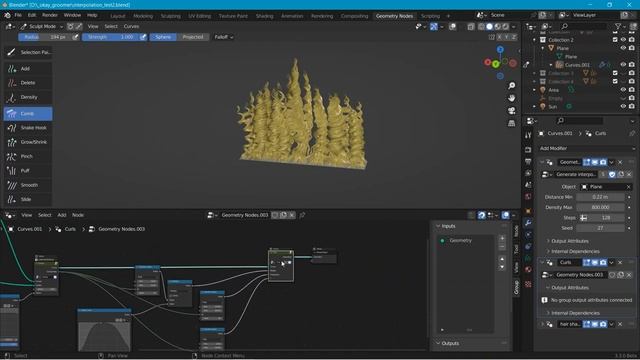Select the Pinch tool
This screenshot has width=640, height=360.
28,156
